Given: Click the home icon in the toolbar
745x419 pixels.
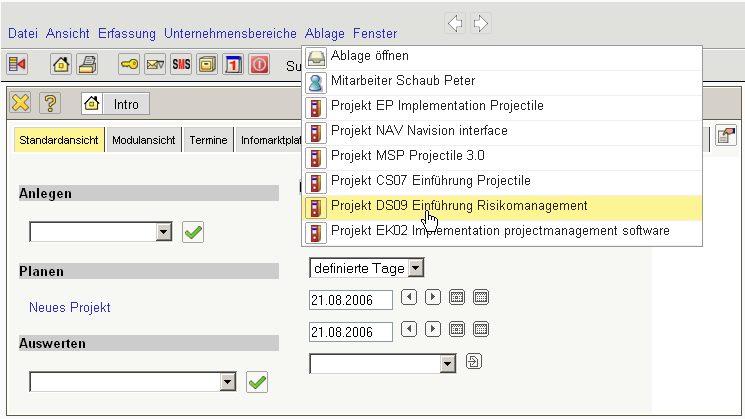Looking at the screenshot, I should [x=60, y=65].
